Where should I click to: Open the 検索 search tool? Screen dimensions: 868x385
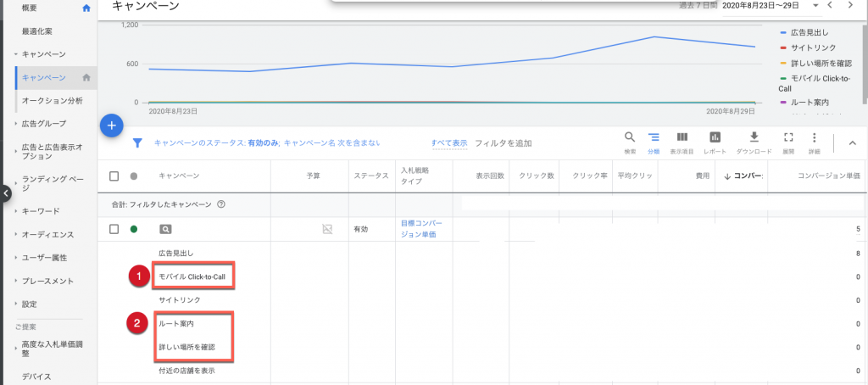(630, 142)
